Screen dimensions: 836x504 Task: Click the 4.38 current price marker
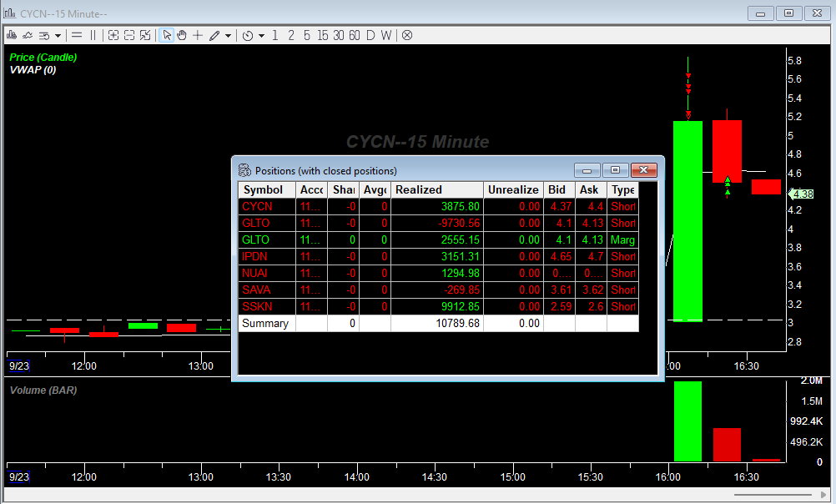point(801,194)
